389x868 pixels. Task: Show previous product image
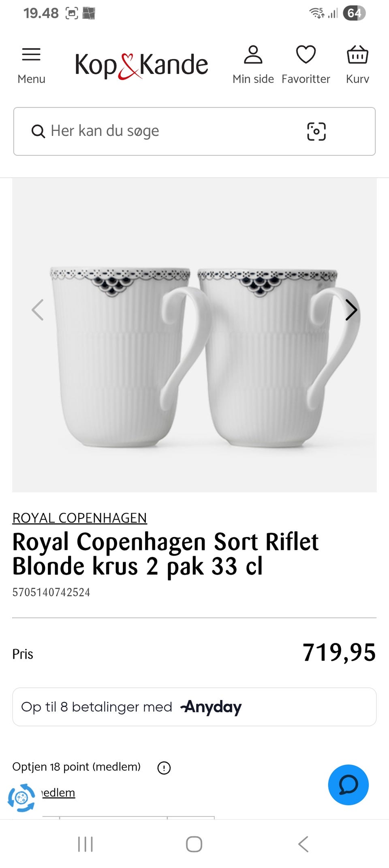(38, 310)
